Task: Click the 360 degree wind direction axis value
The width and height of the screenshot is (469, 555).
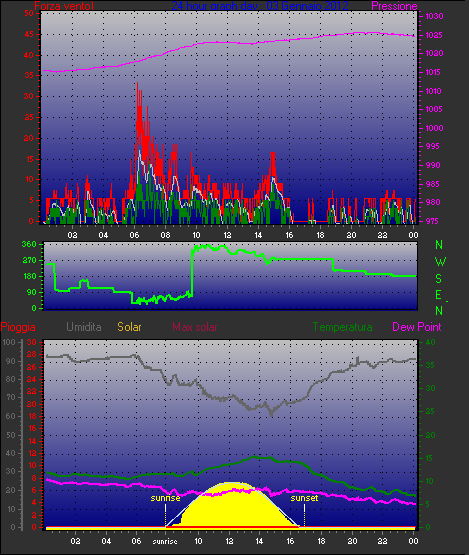Action: [29, 244]
